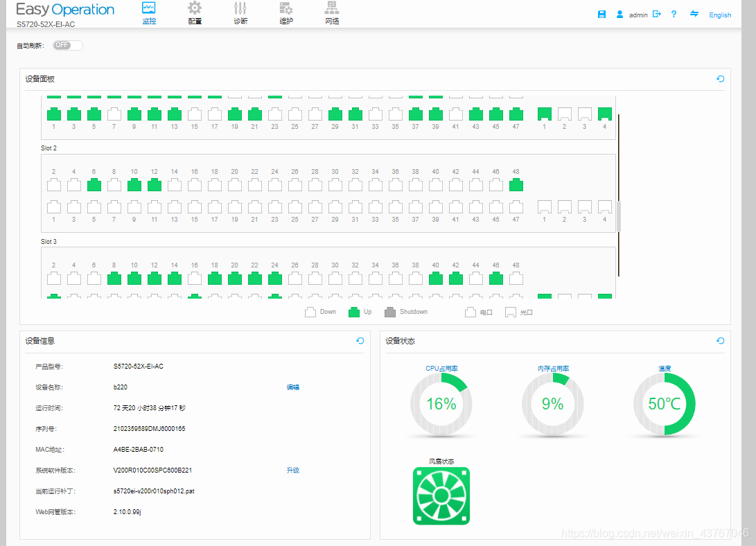Image resolution: width=756 pixels, height=546 pixels.
Task: Click the 50℃ temperature gauge
Action: [x=665, y=404]
